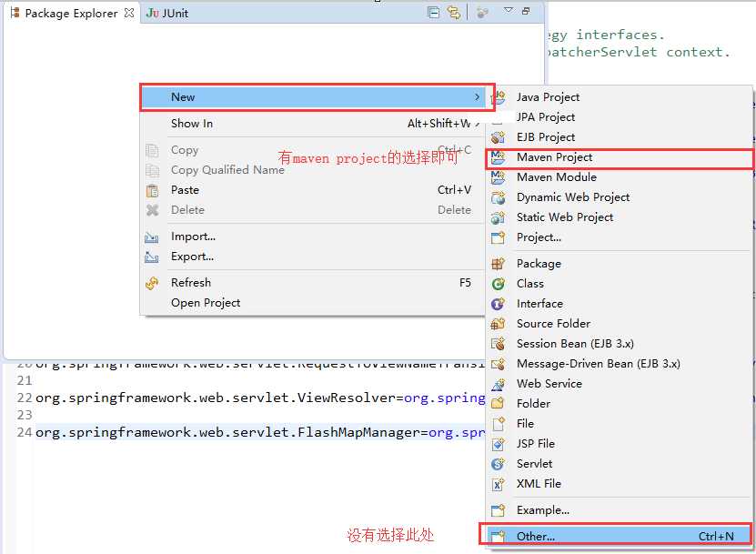Click the Session Bean icon
The width and height of the screenshot is (756, 554).
(x=498, y=344)
